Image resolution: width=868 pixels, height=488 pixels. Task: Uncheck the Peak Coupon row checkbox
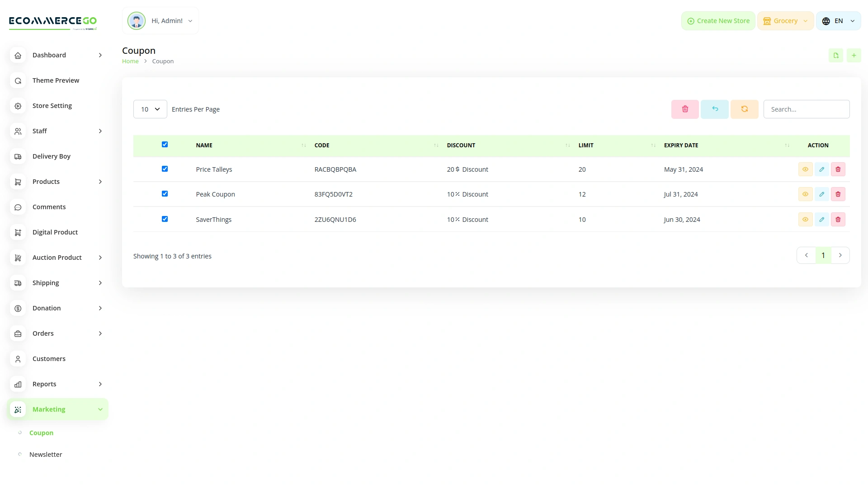tap(165, 193)
